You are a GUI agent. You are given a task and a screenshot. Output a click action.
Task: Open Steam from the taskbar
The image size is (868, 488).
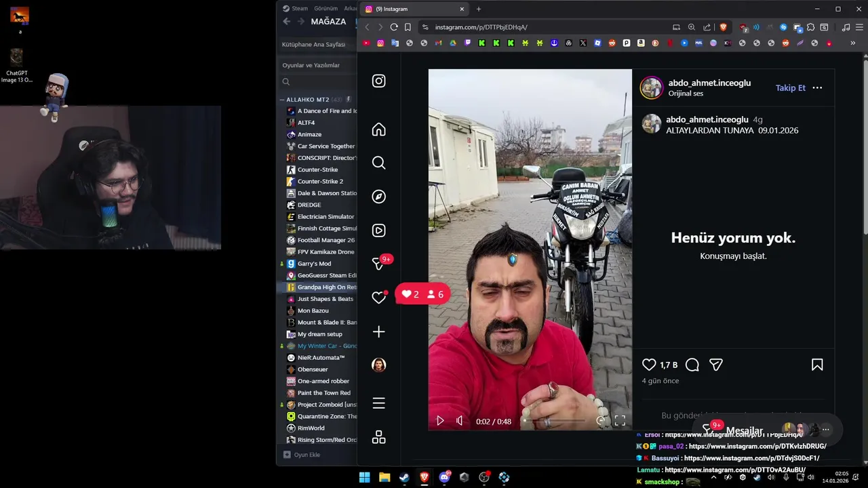click(x=404, y=477)
